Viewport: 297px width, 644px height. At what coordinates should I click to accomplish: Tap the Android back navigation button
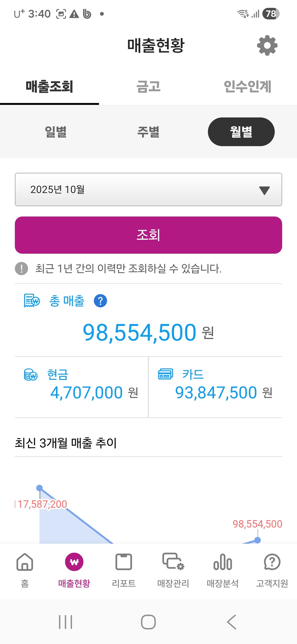pos(231,622)
